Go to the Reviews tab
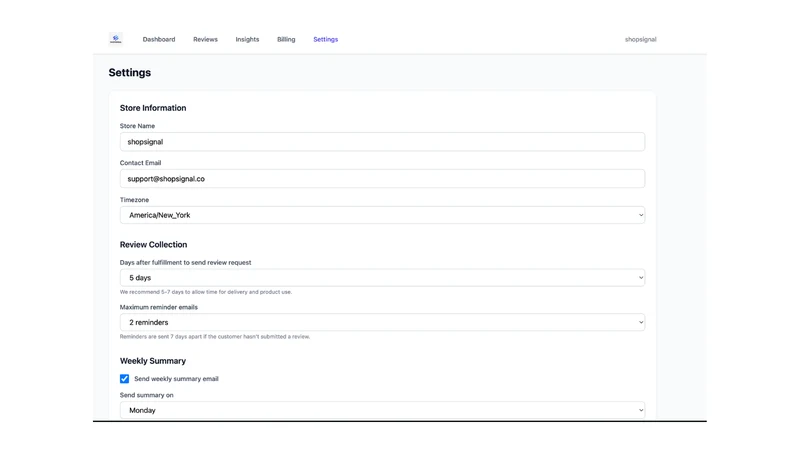This screenshot has height=450, width=800. (205, 39)
